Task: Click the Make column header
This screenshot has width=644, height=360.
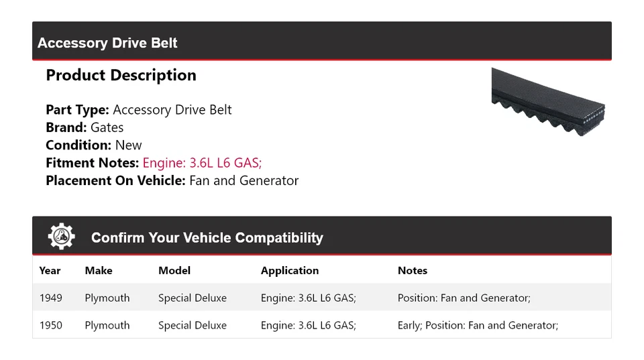Action: pyautogui.click(x=99, y=271)
